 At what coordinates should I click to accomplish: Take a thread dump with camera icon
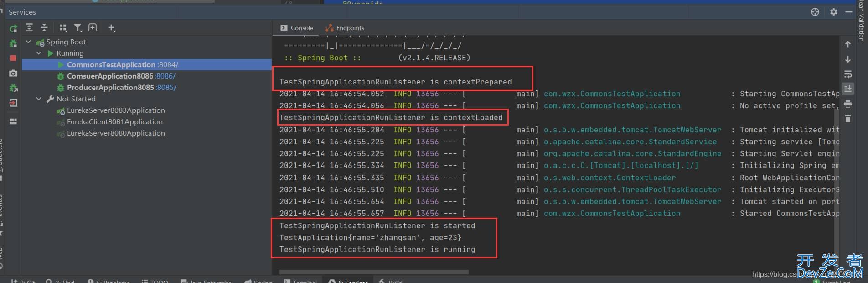[13, 73]
